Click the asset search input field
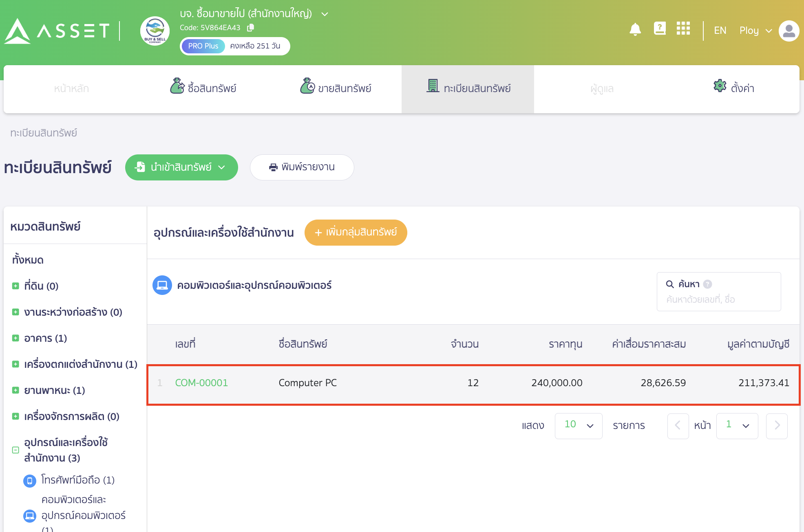Viewport: 804px width, 532px height. pos(718,300)
